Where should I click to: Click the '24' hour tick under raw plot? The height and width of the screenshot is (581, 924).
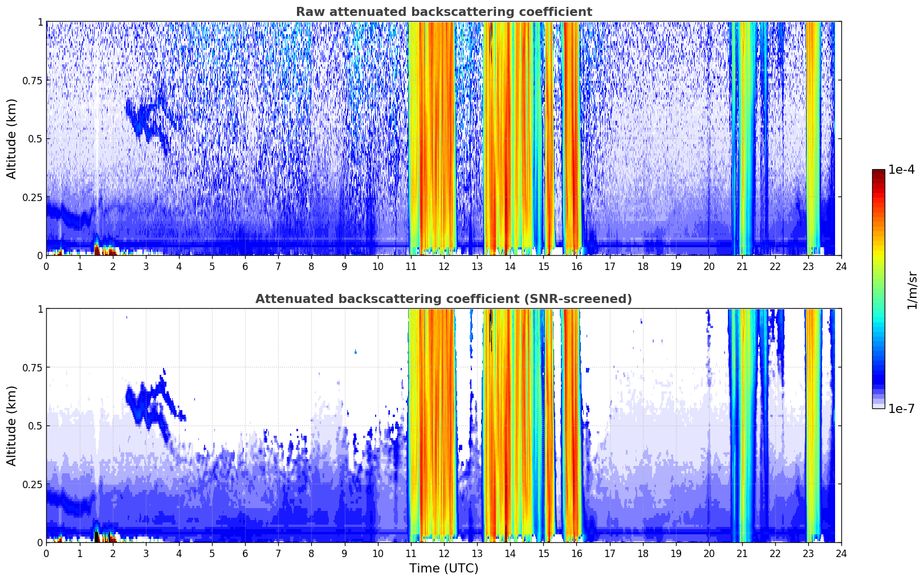841,266
